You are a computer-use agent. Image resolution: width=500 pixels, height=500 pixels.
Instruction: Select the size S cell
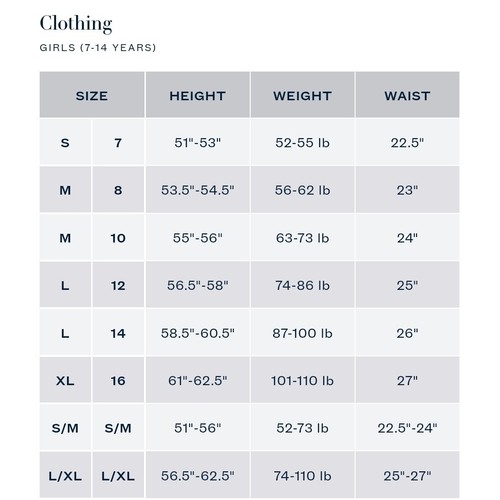coord(65,142)
